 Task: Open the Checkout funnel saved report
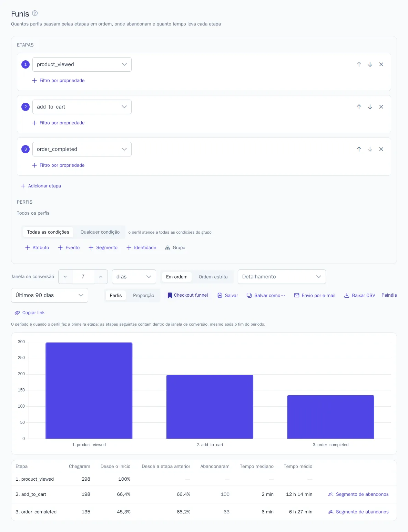tap(188, 295)
